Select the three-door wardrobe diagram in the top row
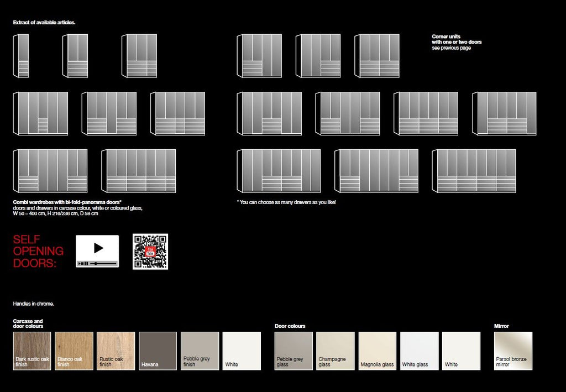 point(139,56)
